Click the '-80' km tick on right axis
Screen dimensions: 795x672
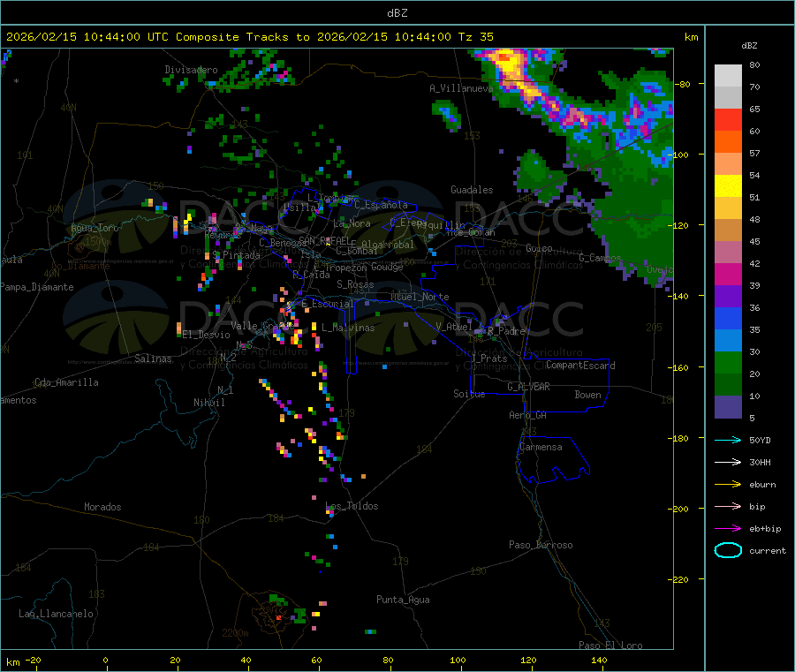pyautogui.click(x=683, y=84)
